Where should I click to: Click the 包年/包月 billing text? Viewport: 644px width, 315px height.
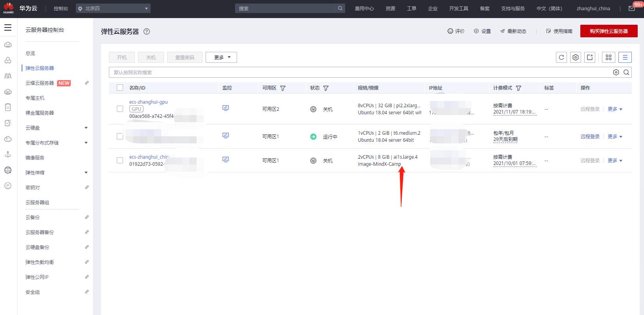pyautogui.click(x=504, y=133)
